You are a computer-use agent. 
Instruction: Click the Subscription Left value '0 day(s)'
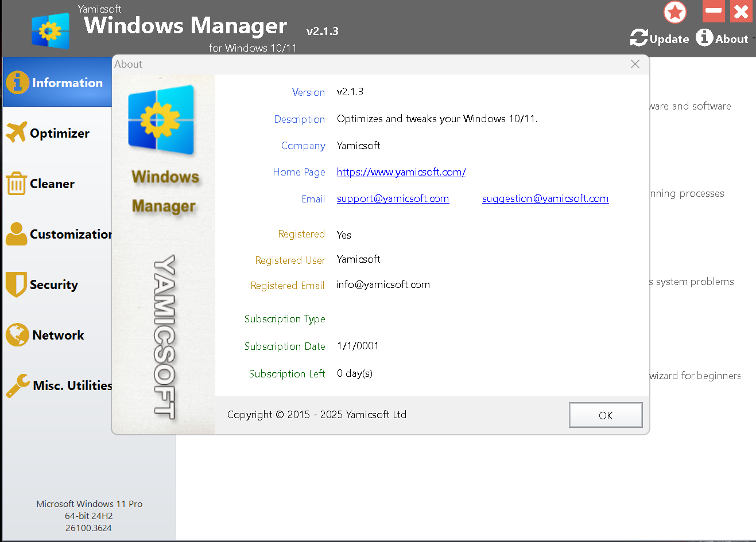coord(355,373)
